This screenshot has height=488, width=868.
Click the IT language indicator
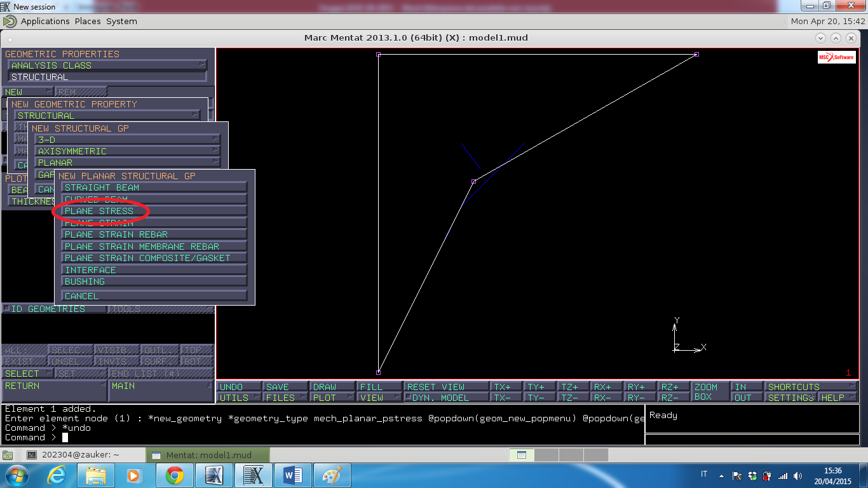click(704, 475)
